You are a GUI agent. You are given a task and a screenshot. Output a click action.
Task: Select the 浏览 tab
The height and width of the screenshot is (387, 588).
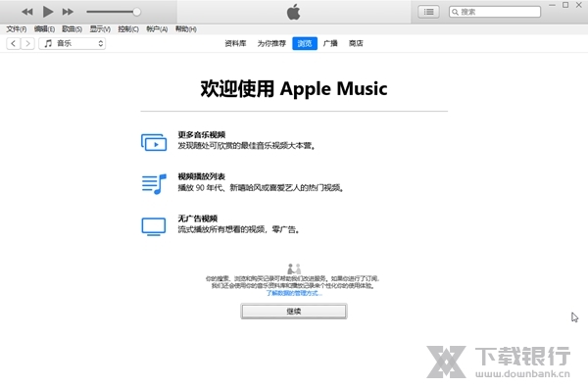[x=305, y=43]
